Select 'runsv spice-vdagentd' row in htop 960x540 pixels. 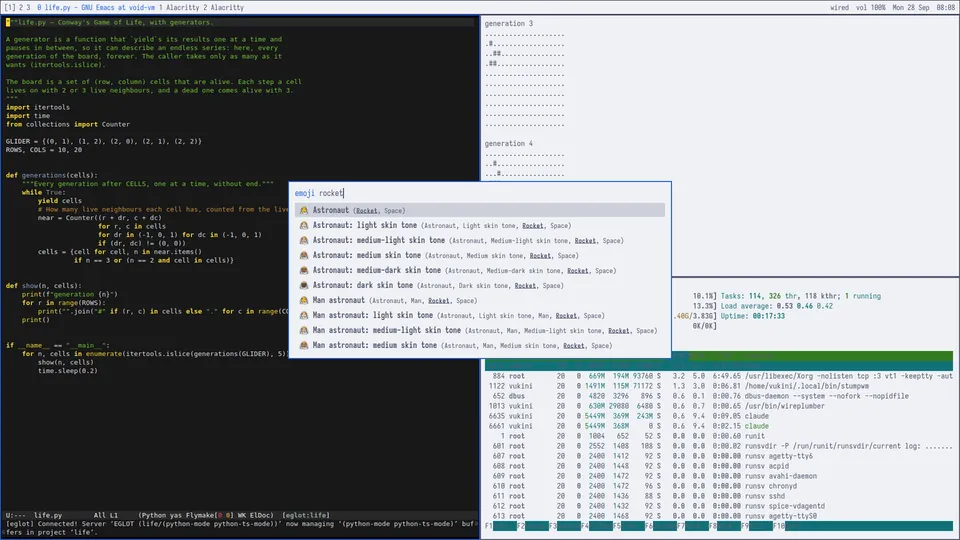point(719,506)
